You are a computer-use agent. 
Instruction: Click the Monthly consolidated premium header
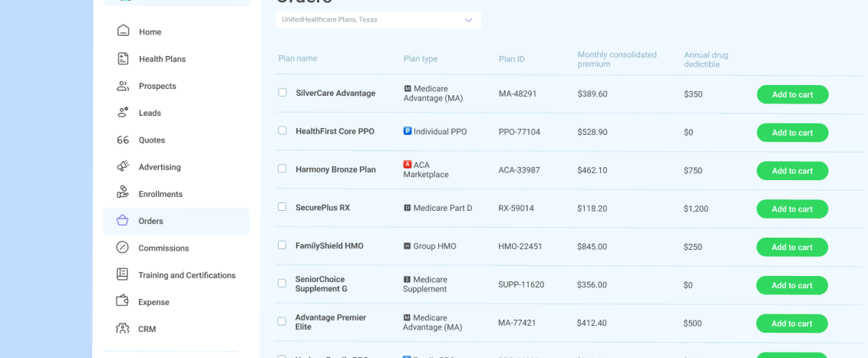coord(617,59)
